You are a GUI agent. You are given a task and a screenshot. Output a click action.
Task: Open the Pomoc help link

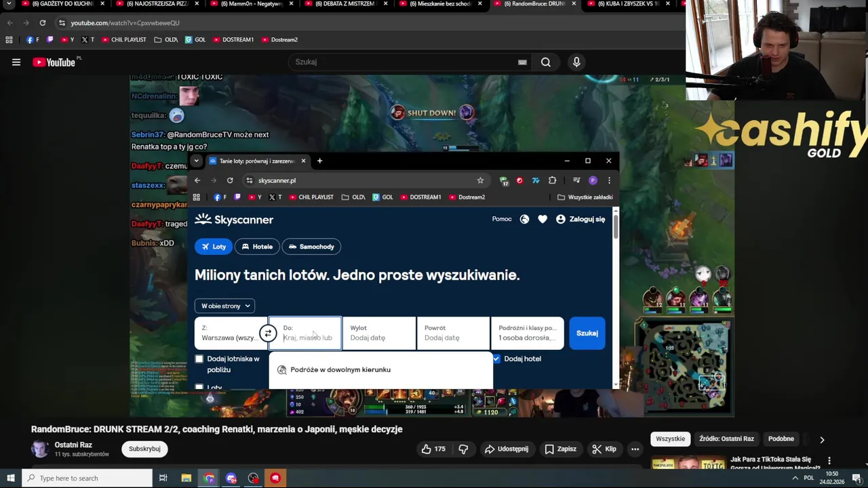[x=502, y=219]
